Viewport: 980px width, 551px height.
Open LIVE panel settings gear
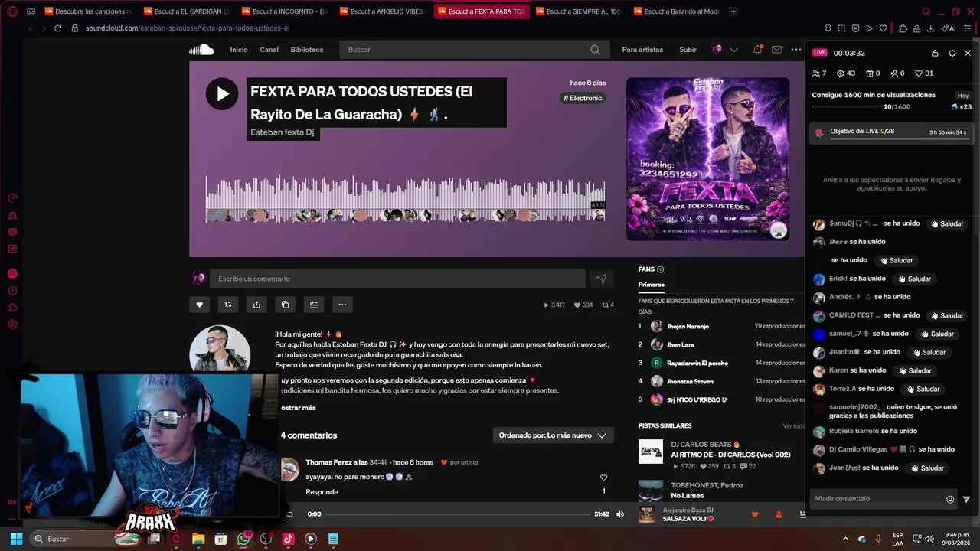tap(952, 53)
